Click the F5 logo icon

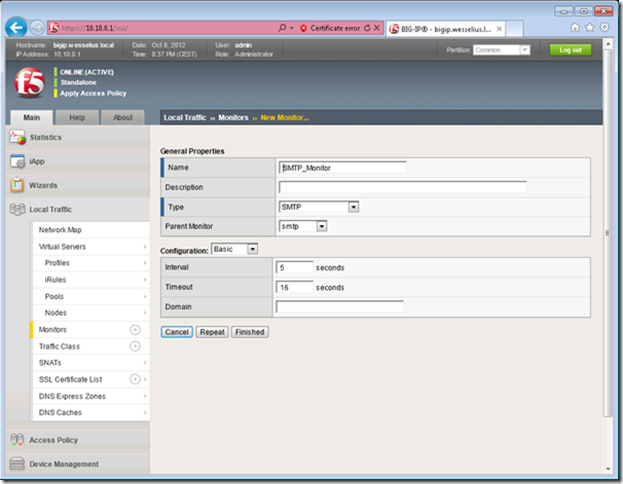click(x=28, y=83)
